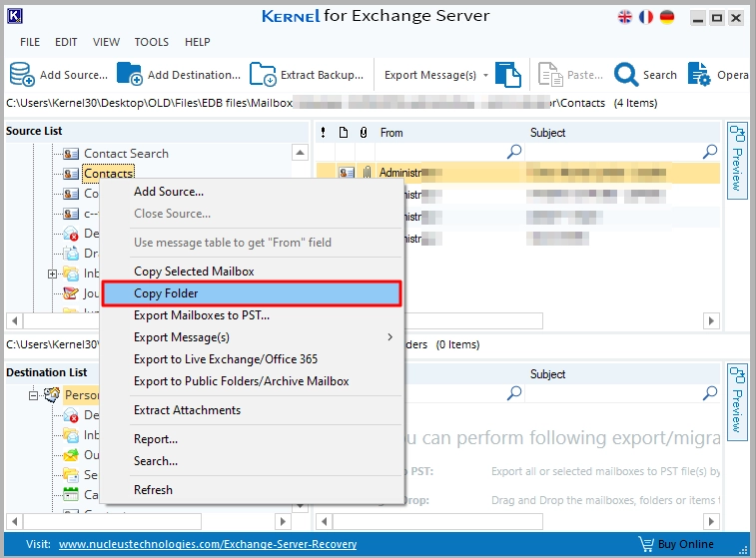Click the copy documents toolbar icon
Screen dimensions: 756x558
[x=508, y=74]
